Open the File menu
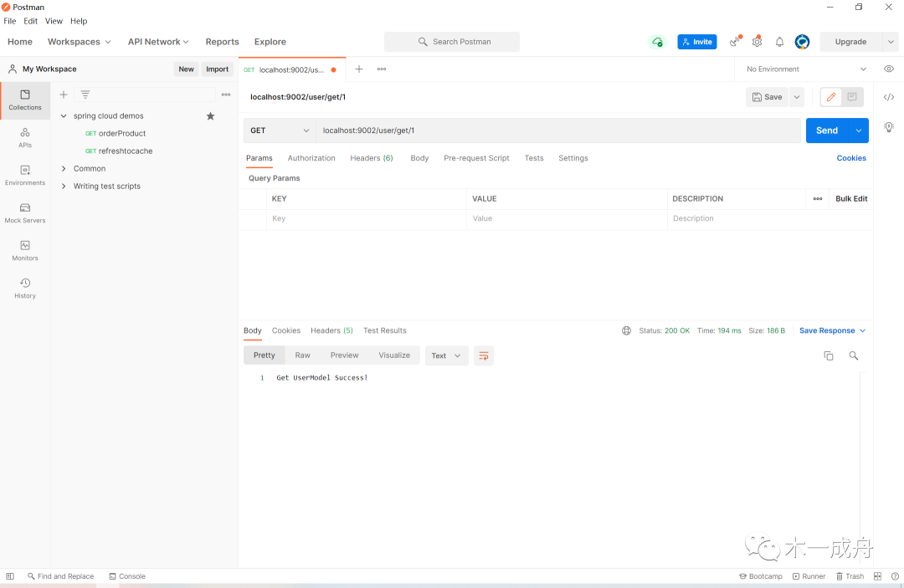This screenshot has height=588, width=904. 10,21
